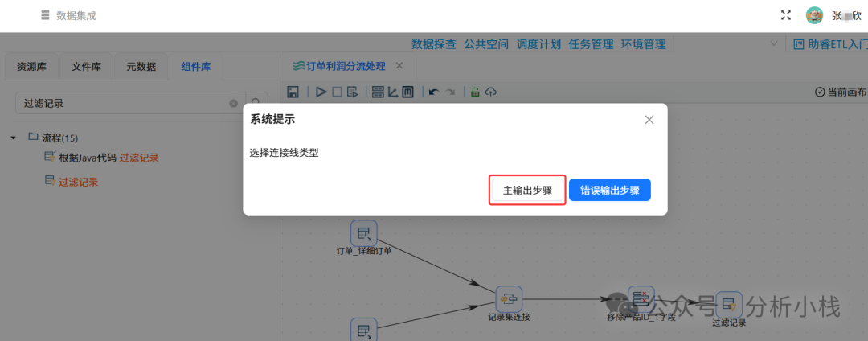Click the 流程 folder icon

(33, 137)
